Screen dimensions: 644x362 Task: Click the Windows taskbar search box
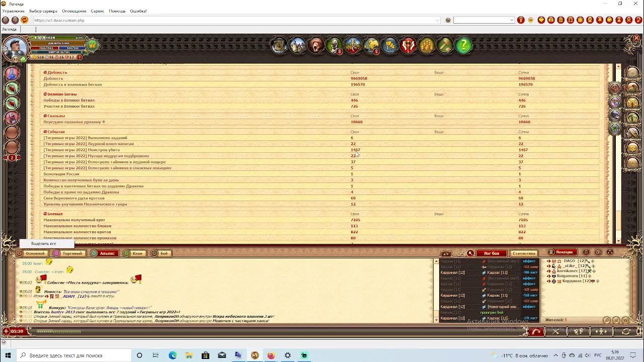point(74,355)
